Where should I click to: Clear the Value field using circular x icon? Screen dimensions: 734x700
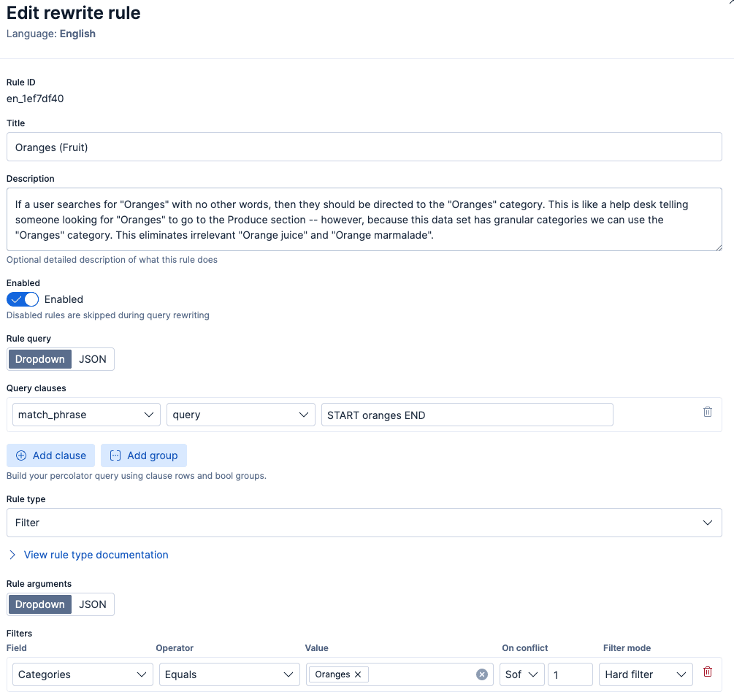tap(481, 674)
